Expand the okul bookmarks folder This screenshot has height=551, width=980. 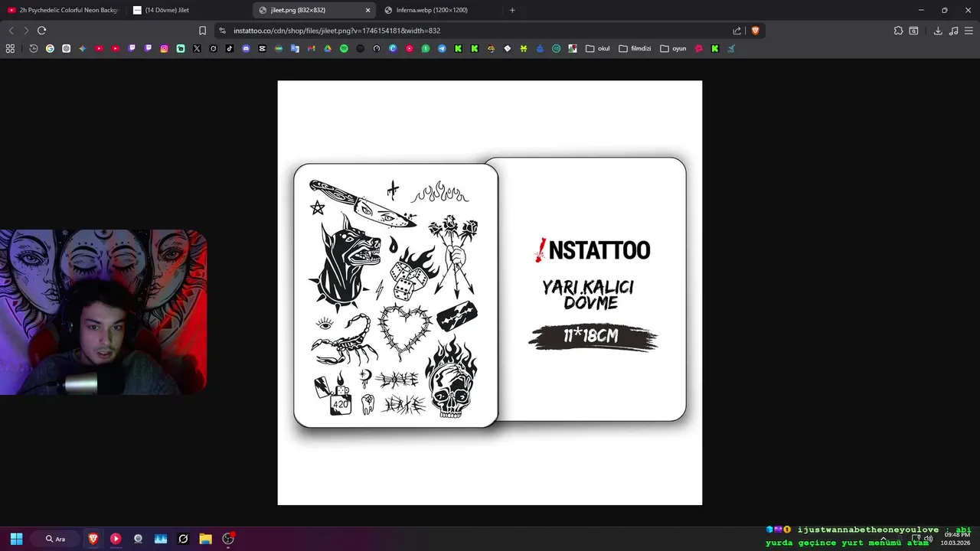coord(598,48)
